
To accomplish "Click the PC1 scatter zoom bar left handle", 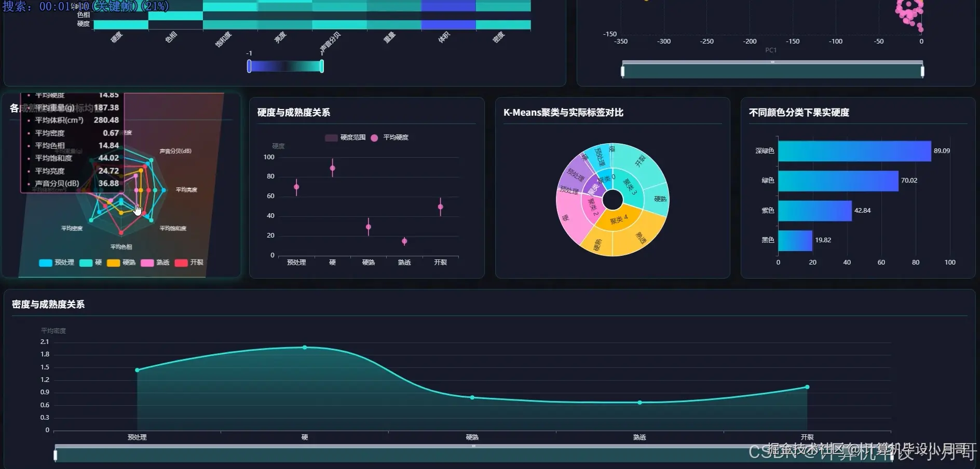I will tap(623, 71).
